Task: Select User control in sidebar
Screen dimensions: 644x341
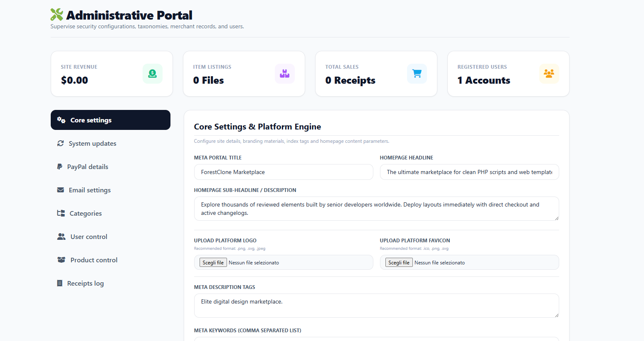Action: coord(111,236)
